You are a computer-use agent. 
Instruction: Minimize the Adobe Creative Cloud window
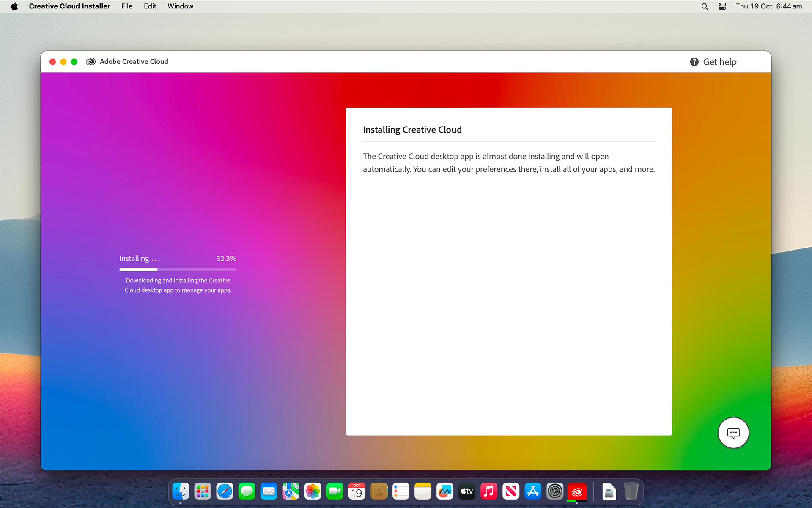[63, 62]
